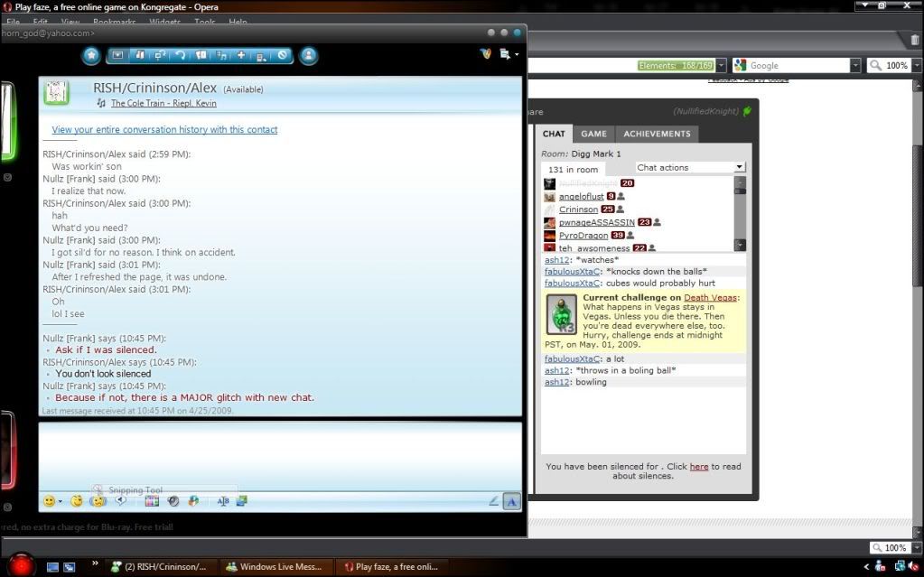Open the emoticon picker dropdown arrow
This screenshot has width=924, height=577.
coord(61,501)
